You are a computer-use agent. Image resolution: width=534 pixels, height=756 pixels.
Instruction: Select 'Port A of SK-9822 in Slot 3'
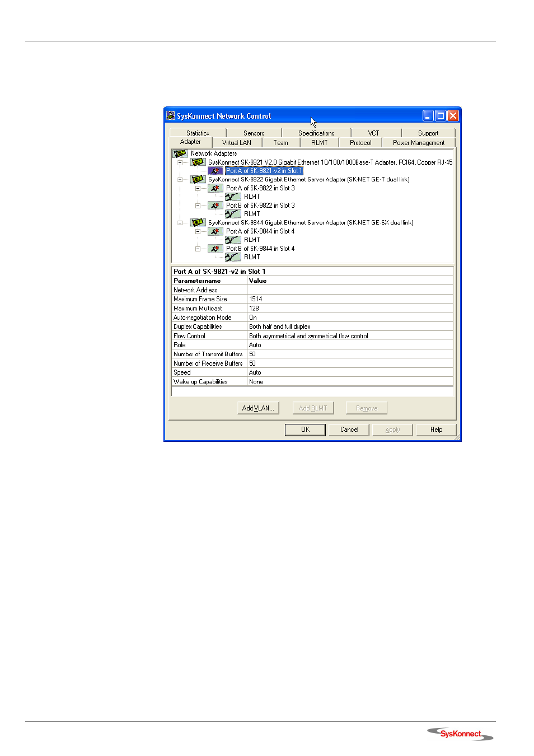coord(260,188)
